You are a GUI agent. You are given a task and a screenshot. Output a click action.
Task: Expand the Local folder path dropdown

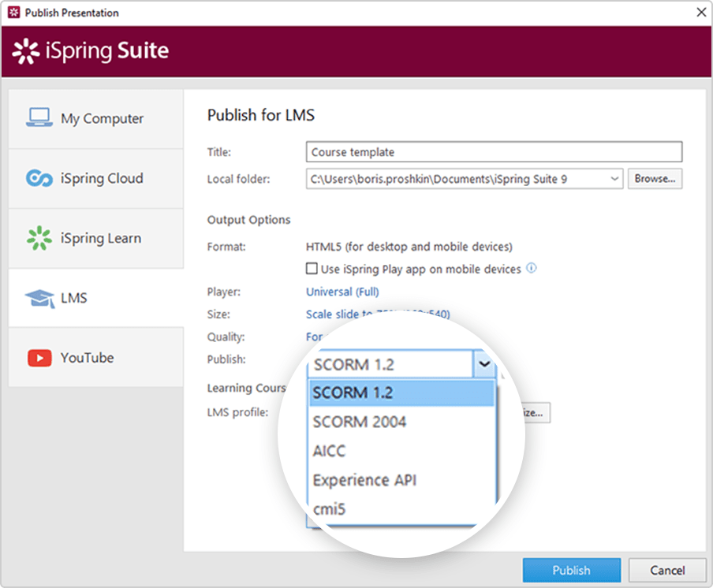(614, 179)
